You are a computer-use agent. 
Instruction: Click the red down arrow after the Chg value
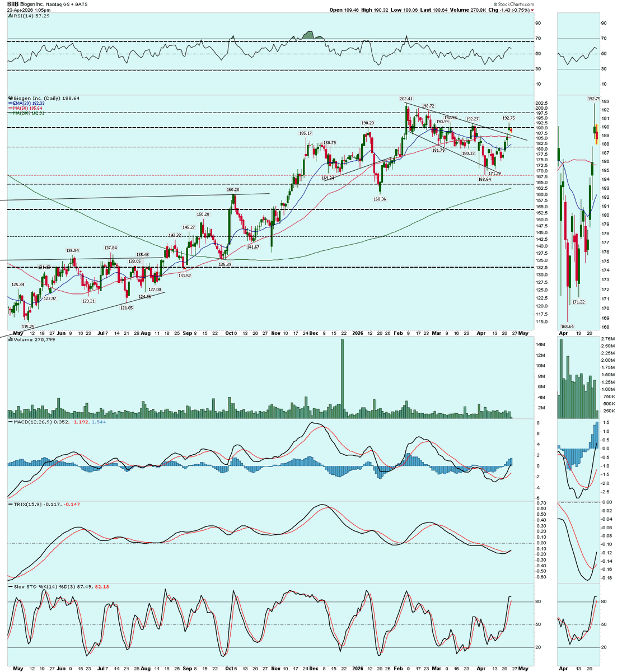532,10
